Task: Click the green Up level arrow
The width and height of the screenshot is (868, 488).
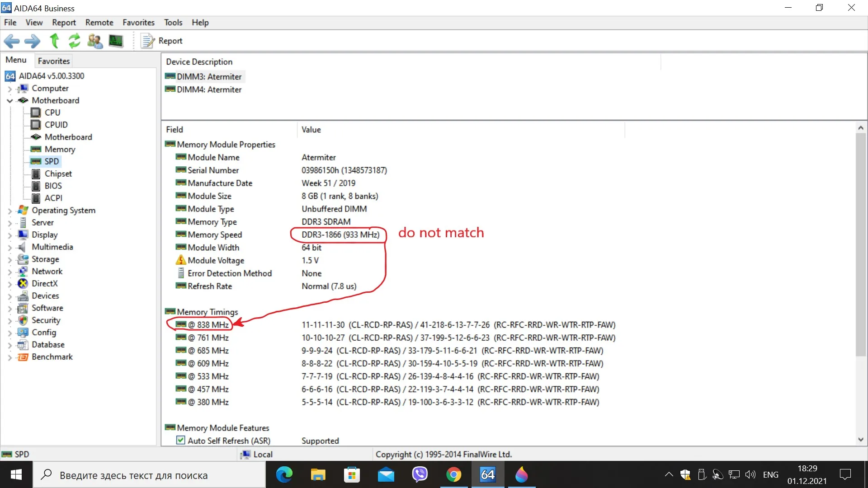Action: [54, 41]
